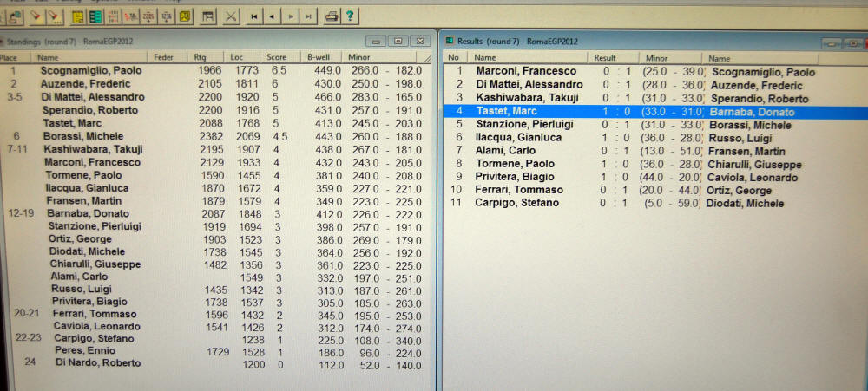Select Ortiz, George in Standings list
This screenshot has width=868, height=391.
coord(80,239)
